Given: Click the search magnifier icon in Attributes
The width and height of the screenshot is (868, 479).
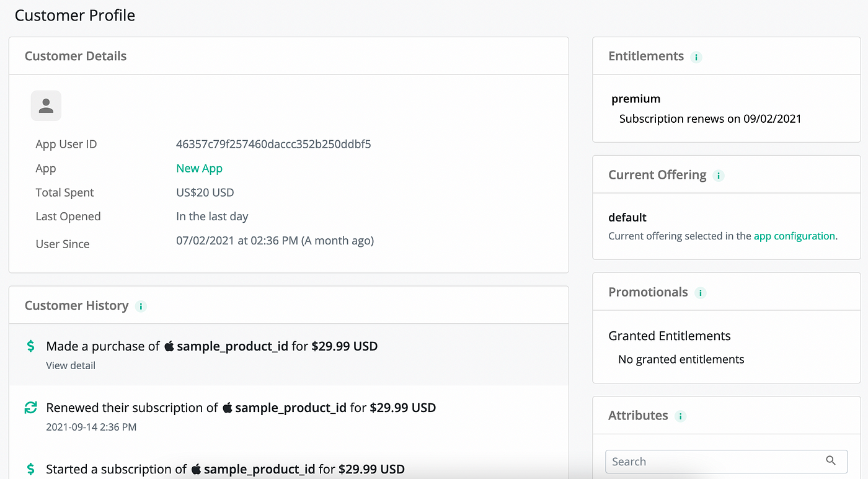Looking at the screenshot, I should tap(831, 460).
